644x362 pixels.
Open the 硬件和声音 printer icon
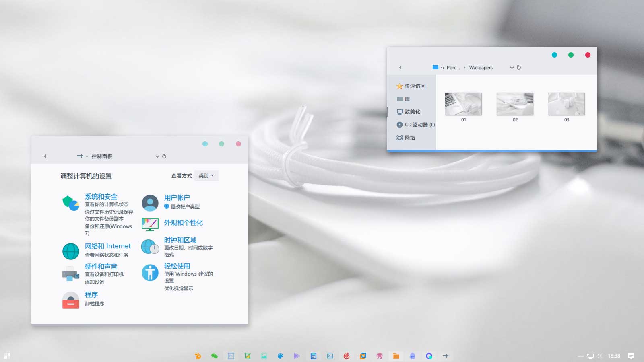pos(70,274)
